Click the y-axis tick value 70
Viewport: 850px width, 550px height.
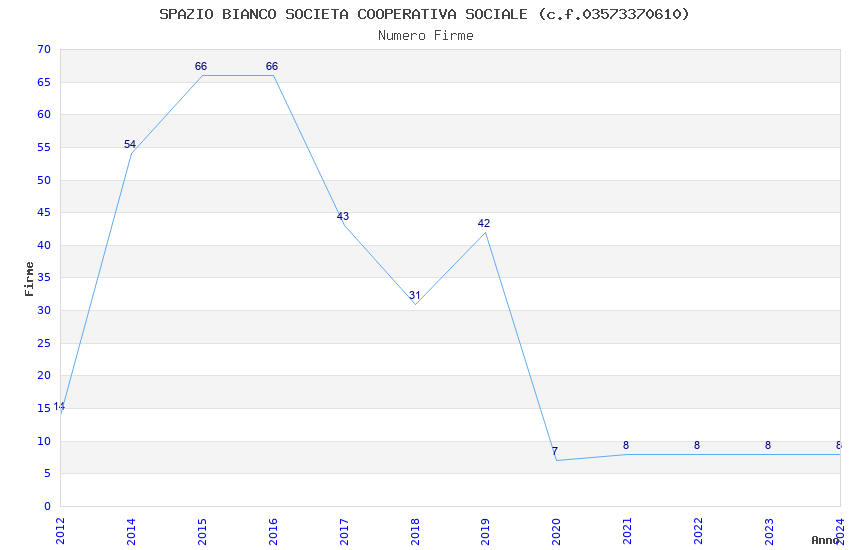44,49
